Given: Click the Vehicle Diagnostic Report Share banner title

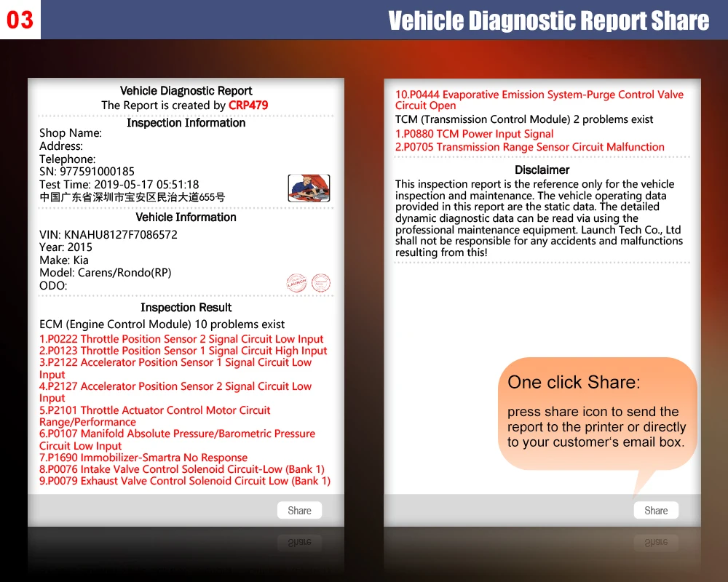Looking at the screenshot, I should pos(548,20).
